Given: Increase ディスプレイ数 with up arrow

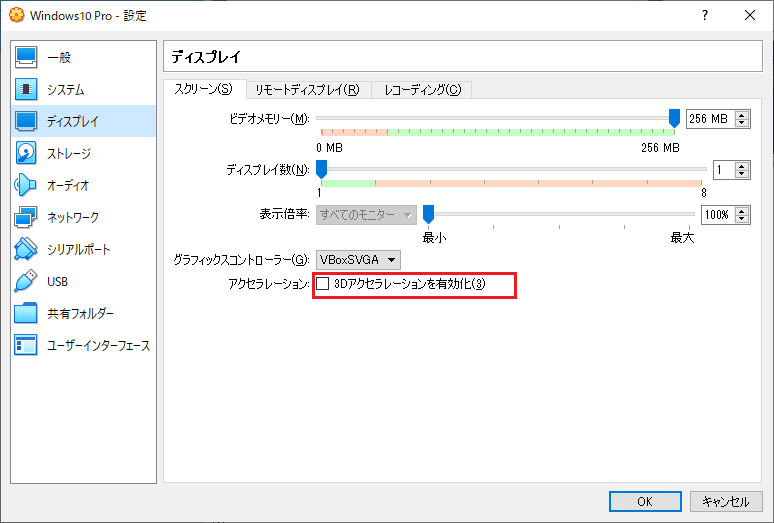Looking at the screenshot, I should pos(742,166).
